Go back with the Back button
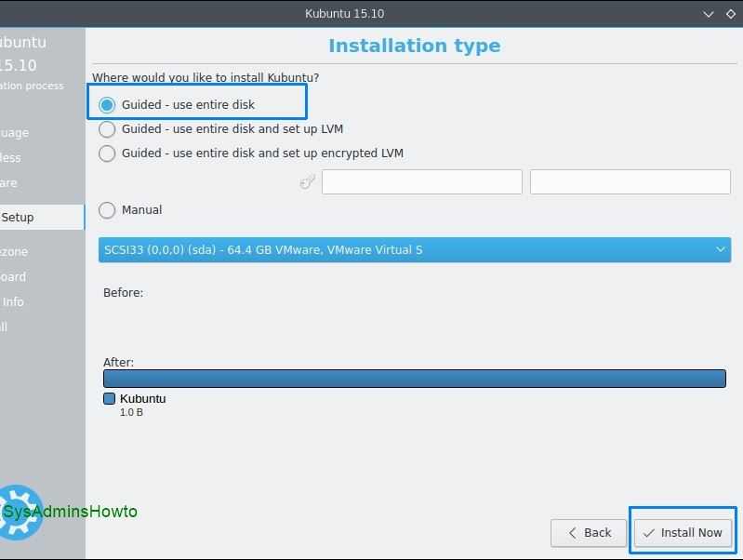Screen dimensions: 743x560 (588, 533)
